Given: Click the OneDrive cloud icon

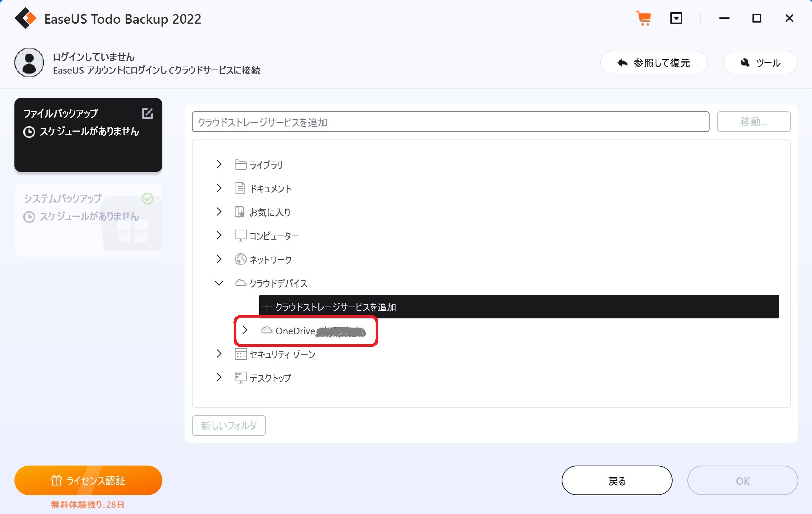Looking at the screenshot, I should 266,330.
